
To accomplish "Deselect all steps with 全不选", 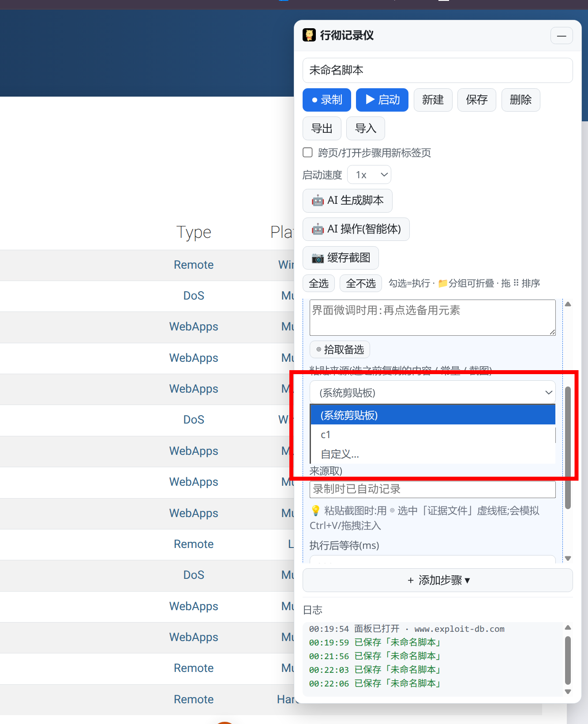I will click(x=361, y=283).
